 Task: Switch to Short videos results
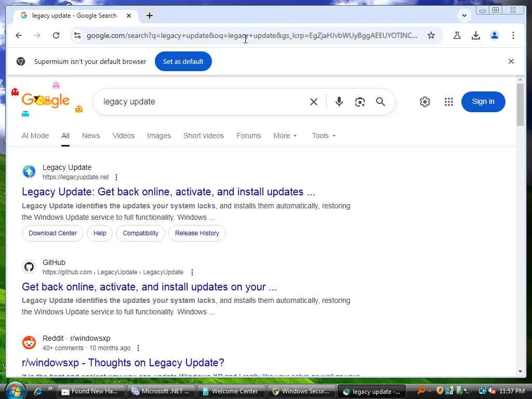[x=204, y=136]
